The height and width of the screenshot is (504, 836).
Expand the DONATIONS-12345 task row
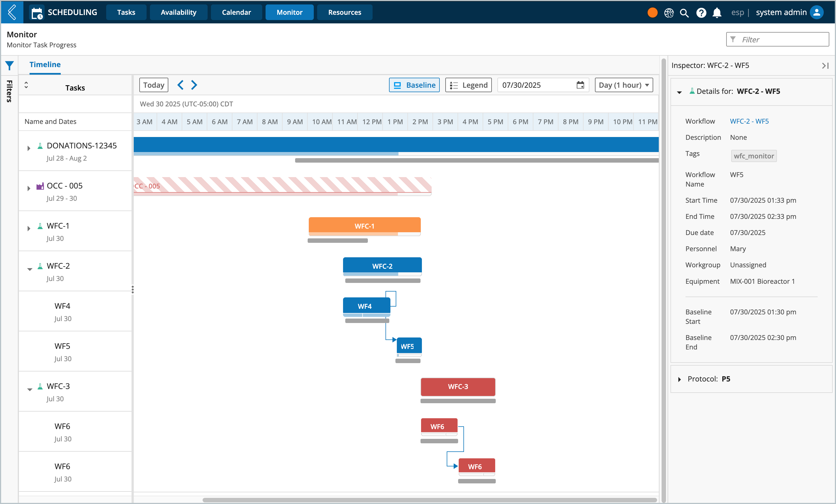[x=29, y=148]
